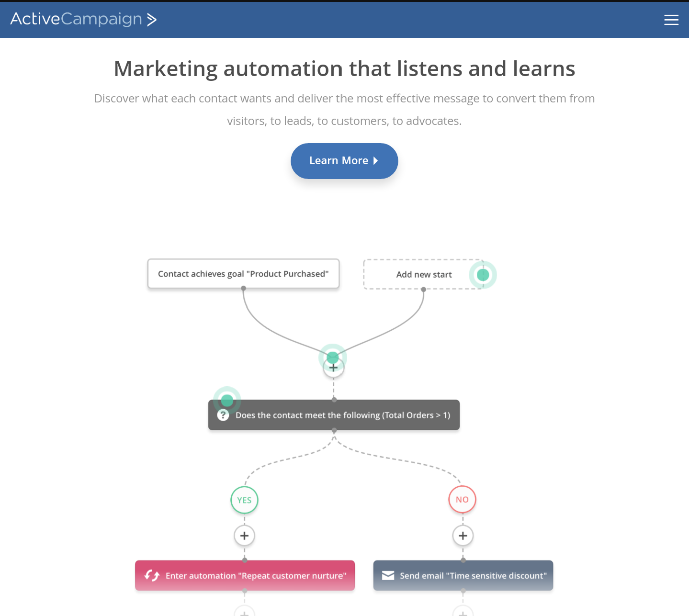Click the arrow icon in Learn More
Viewport: 689px width, 616px height.
pos(376,161)
